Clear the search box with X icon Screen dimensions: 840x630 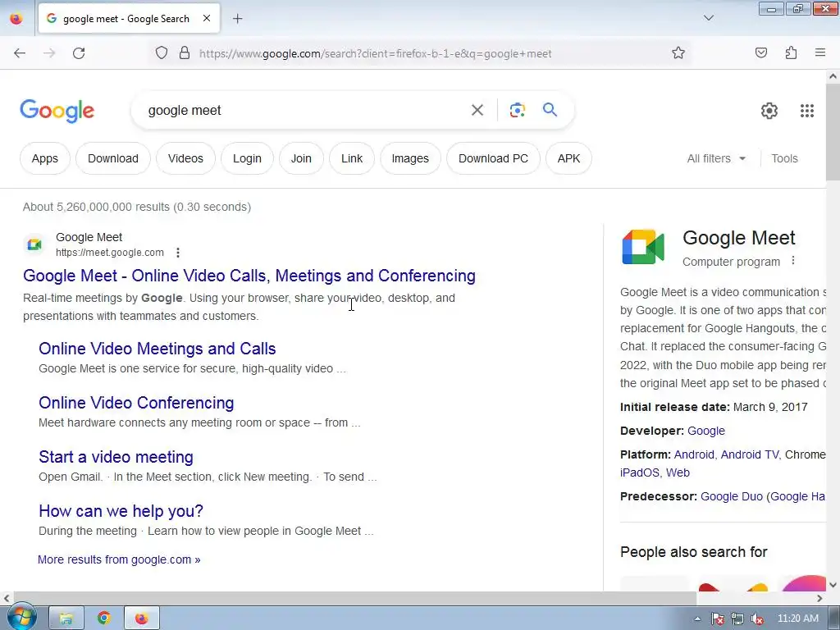click(x=477, y=111)
